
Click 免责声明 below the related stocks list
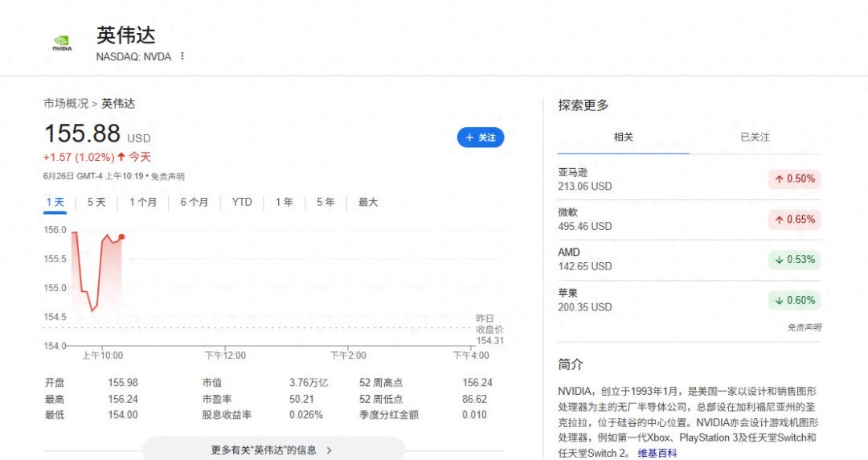pyautogui.click(x=804, y=327)
